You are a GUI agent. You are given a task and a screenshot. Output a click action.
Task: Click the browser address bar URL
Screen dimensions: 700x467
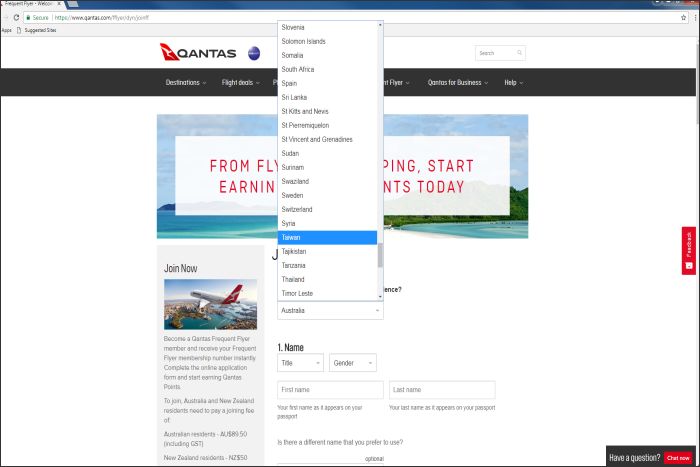pyautogui.click(x=102, y=17)
